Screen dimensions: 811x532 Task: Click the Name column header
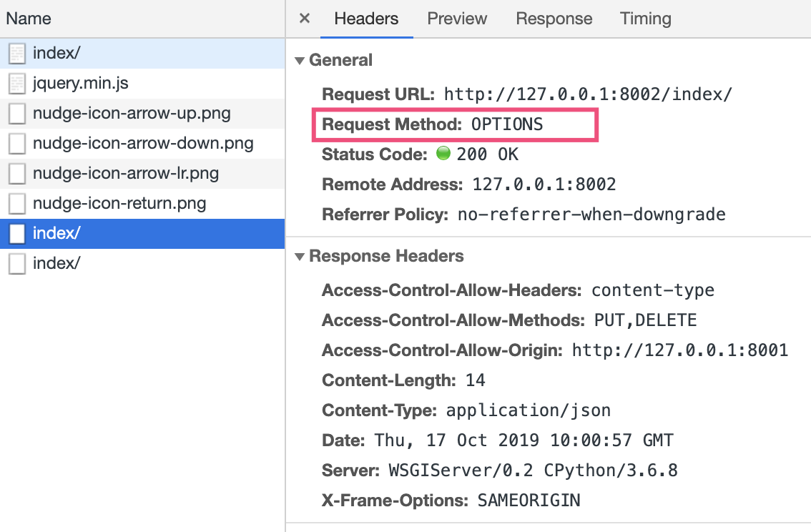pos(29,19)
